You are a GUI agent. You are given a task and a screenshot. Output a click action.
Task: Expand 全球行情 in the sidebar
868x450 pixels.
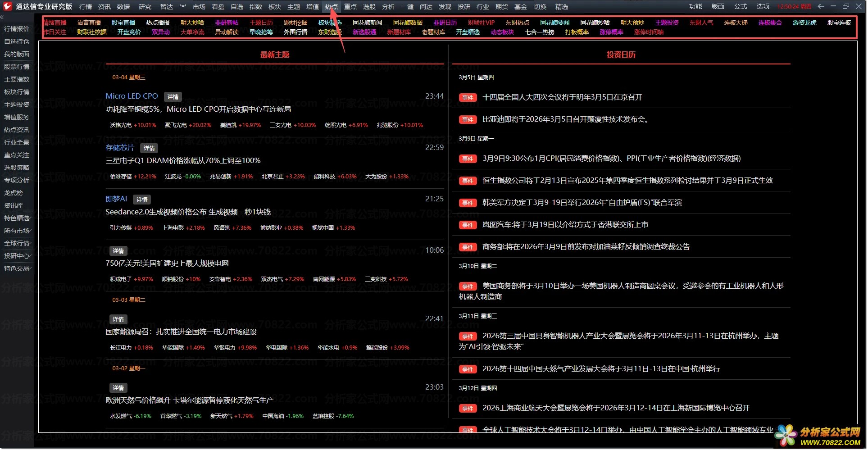click(17, 243)
